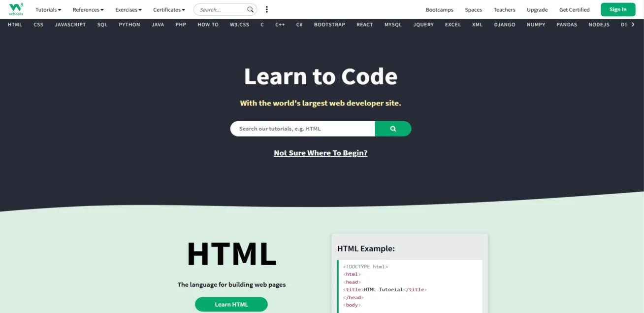Open the Spaces link

[474, 10]
